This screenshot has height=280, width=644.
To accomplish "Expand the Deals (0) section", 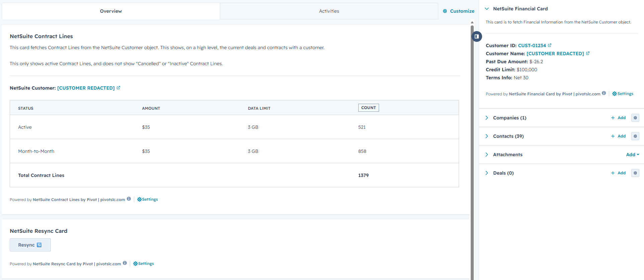I will tap(487, 173).
